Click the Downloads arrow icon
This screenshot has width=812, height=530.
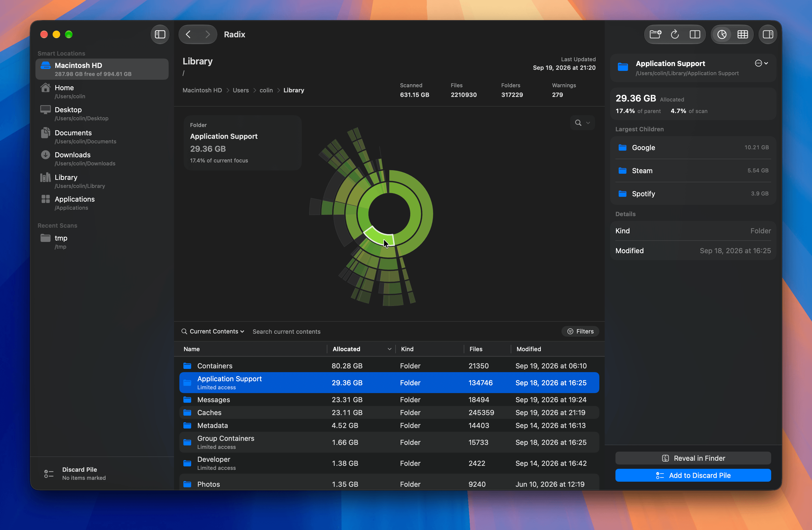coord(45,154)
